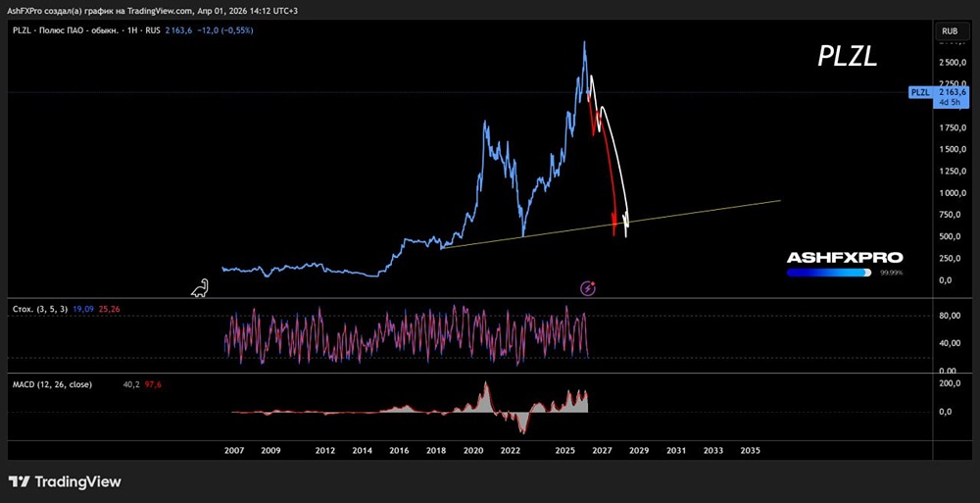The height and width of the screenshot is (503, 980).
Task: Click the 2 500,0 price axis label
Action: pos(952,63)
